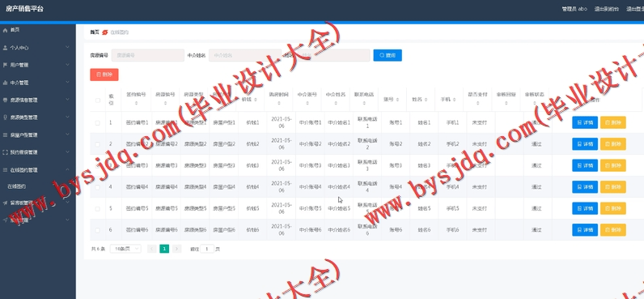The image size is (644, 299).
Task: Tick the checkbox for row 签约编号2
Action: pyautogui.click(x=98, y=144)
